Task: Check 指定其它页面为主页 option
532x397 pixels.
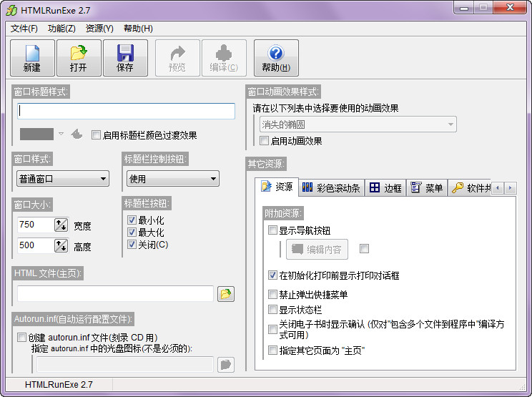Action: (x=272, y=350)
